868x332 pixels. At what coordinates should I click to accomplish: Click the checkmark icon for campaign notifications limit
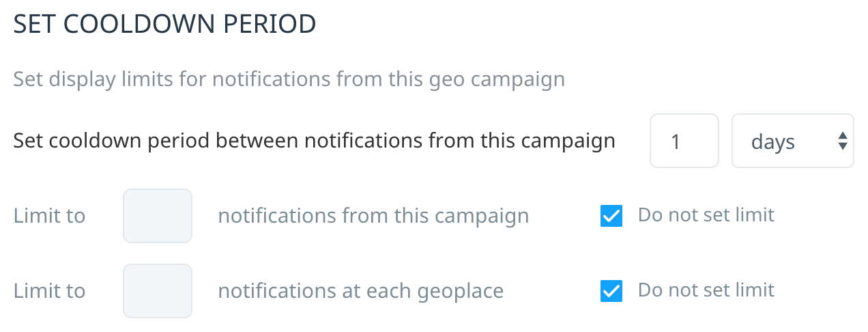(x=611, y=216)
